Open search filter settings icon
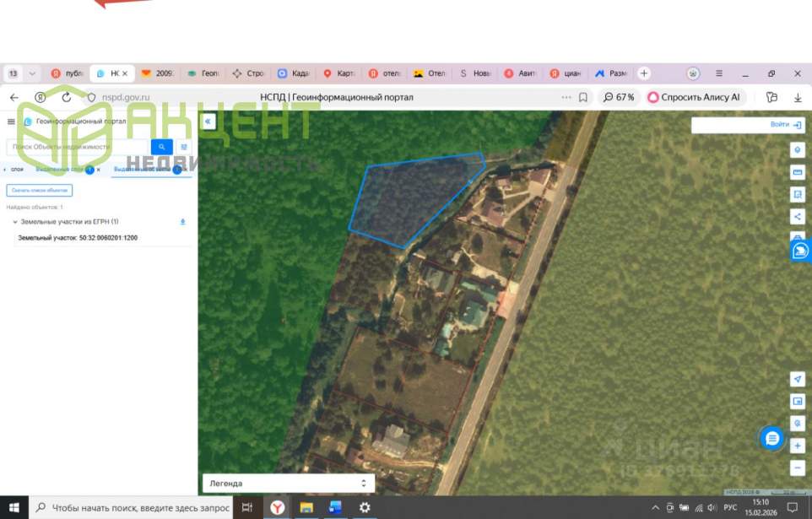The height and width of the screenshot is (519, 812). [x=184, y=147]
